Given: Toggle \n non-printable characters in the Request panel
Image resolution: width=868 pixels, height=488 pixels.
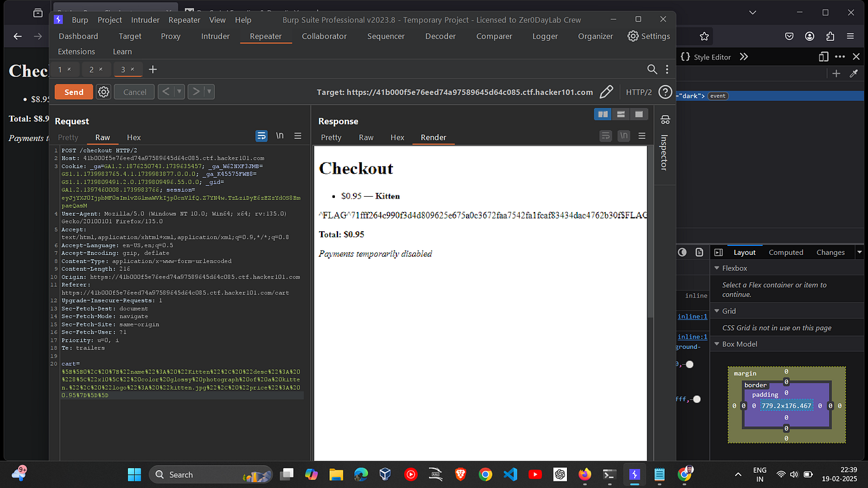Looking at the screenshot, I should (279, 135).
